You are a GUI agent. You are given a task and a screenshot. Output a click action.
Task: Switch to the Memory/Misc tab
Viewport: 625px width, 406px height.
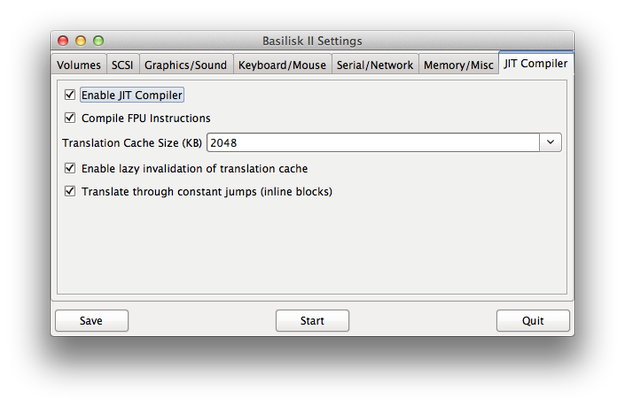[458, 65]
